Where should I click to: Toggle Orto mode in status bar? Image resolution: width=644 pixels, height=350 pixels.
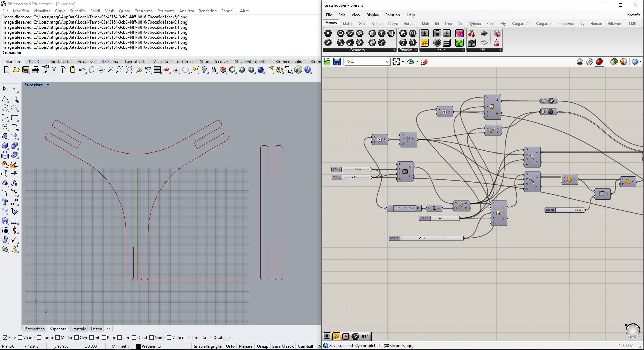tap(230, 346)
